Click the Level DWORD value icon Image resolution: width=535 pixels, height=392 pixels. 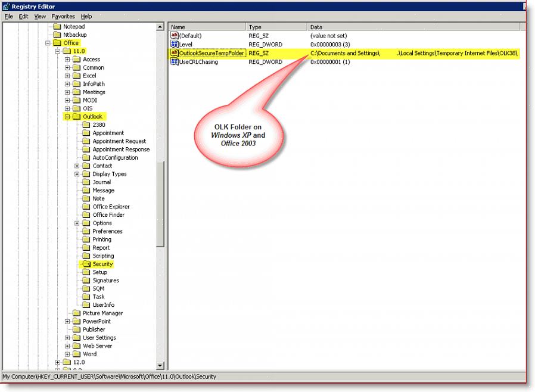tap(175, 45)
